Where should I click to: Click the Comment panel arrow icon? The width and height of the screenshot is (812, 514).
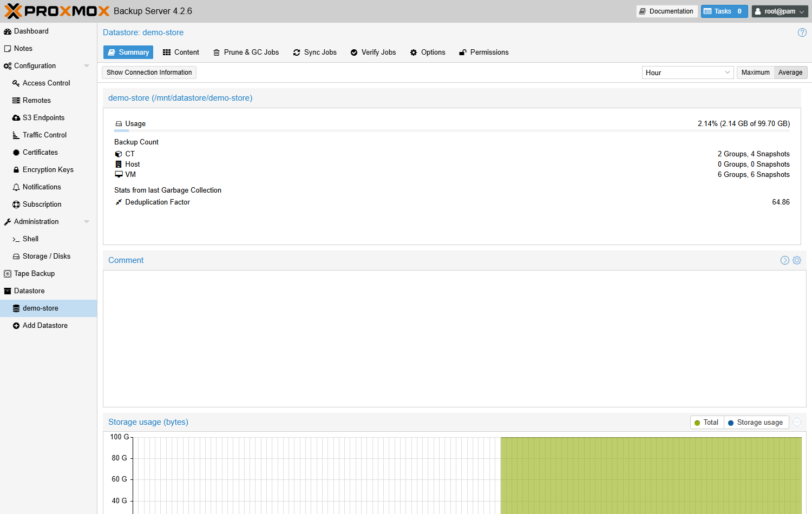tap(784, 260)
